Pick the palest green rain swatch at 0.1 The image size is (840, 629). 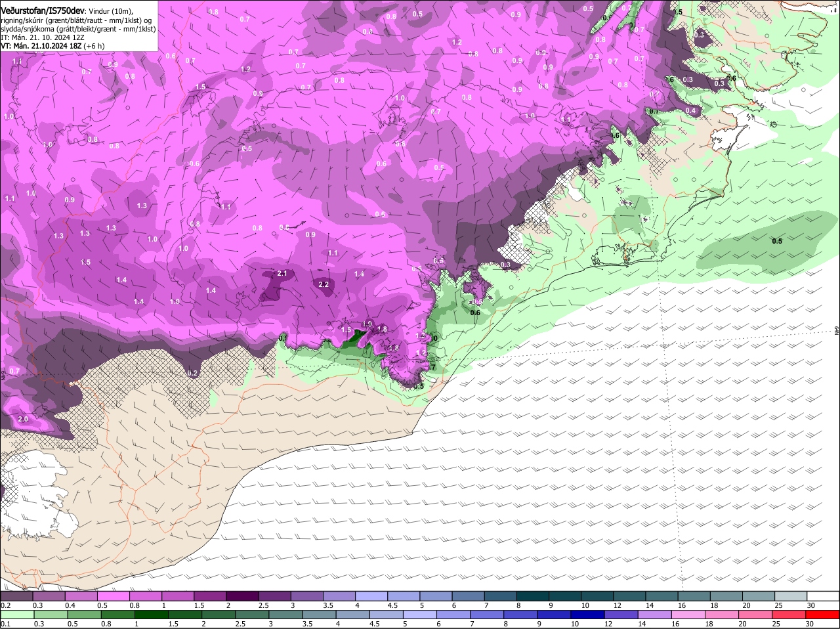pyautogui.click(x=18, y=615)
